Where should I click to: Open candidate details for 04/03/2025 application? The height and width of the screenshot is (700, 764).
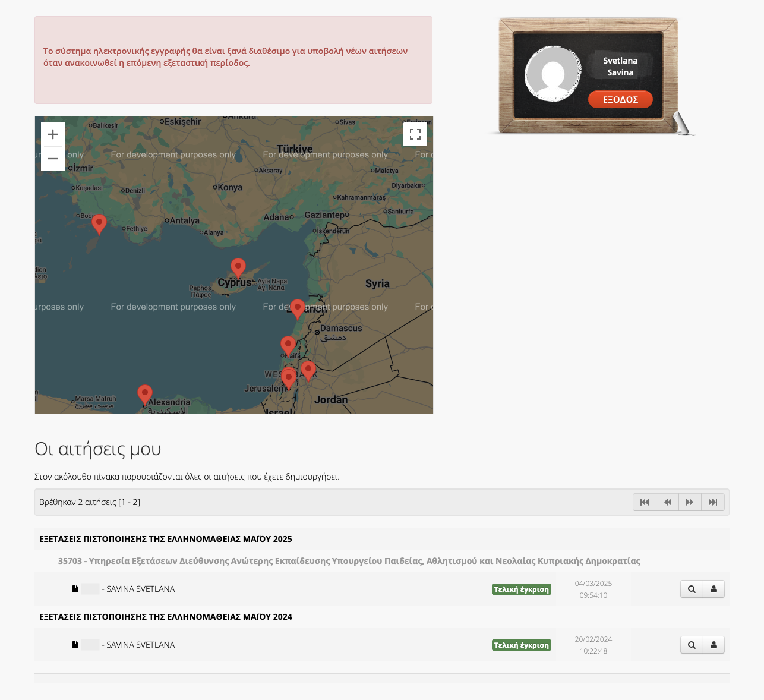pos(714,589)
